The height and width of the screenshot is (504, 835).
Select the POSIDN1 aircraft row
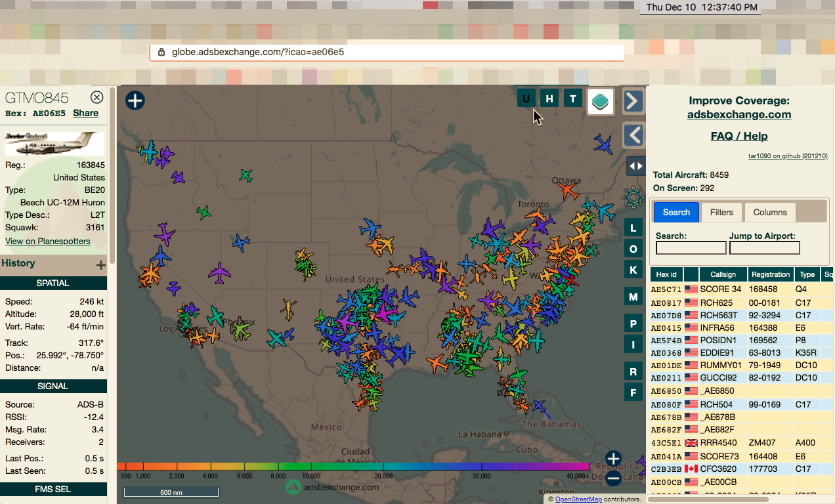(742, 340)
